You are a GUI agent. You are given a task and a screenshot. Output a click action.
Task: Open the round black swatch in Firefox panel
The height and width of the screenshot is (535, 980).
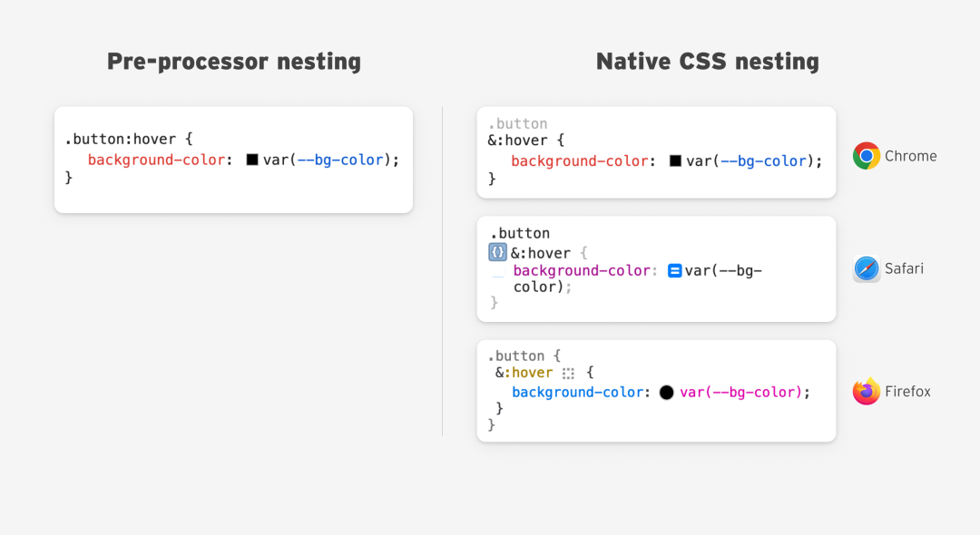(666, 392)
